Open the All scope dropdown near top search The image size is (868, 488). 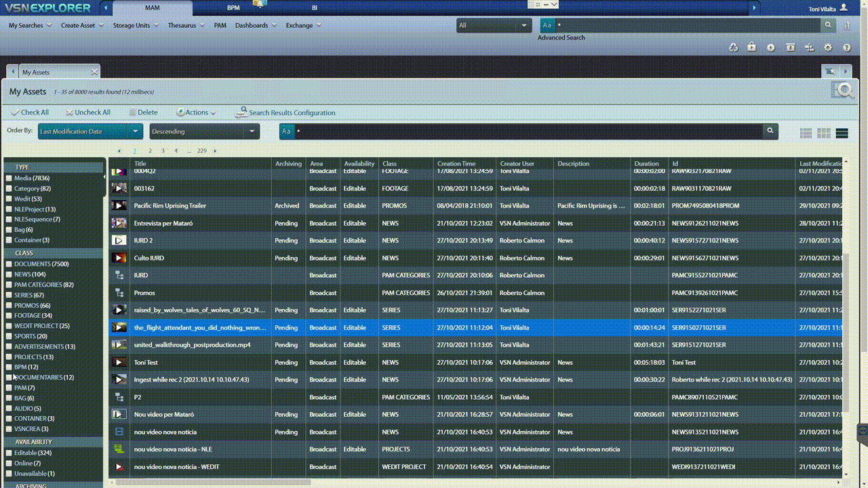tap(494, 25)
